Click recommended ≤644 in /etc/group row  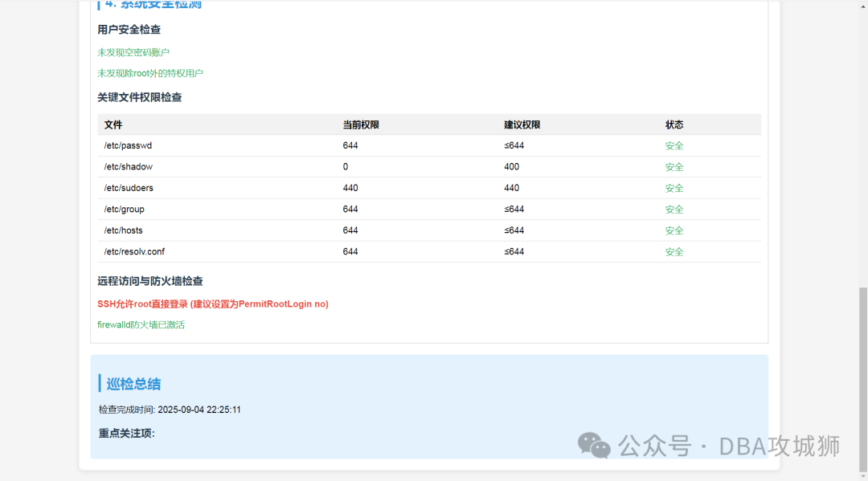coord(514,210)
